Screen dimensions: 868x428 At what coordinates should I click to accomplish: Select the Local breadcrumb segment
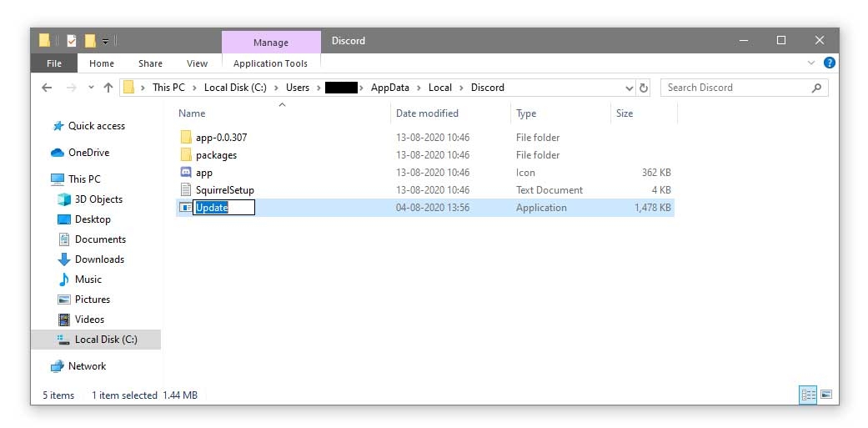pyautogui.click(x=440, y=88)
